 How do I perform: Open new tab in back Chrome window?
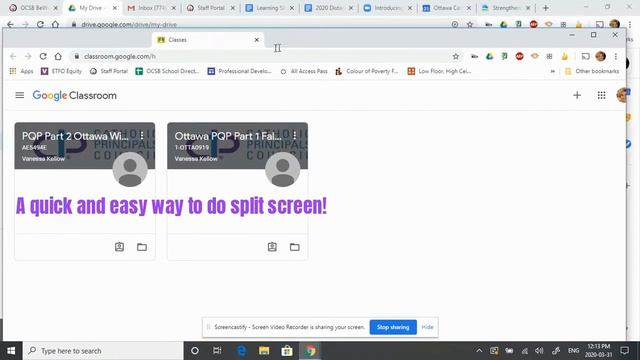[x=545, y=8]
